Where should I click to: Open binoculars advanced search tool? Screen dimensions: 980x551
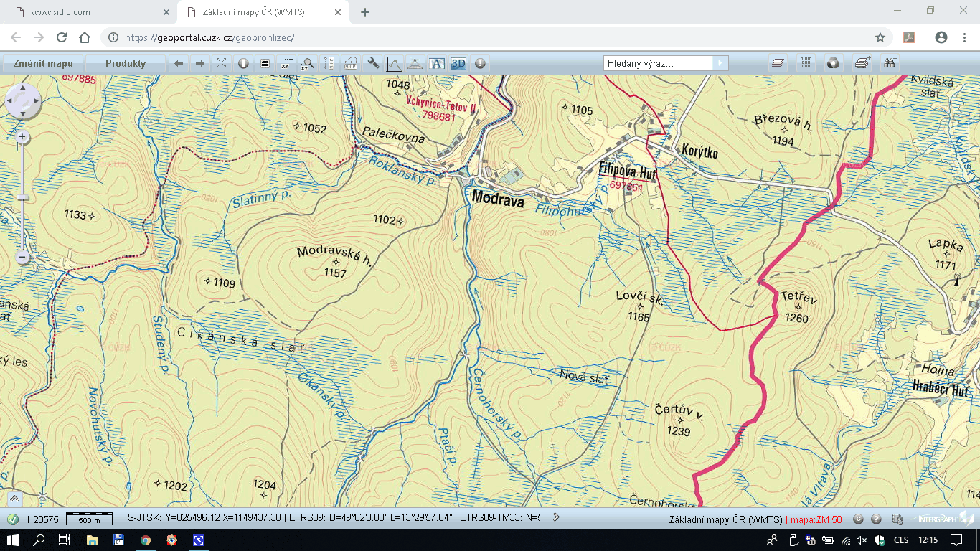coord(890,63)
